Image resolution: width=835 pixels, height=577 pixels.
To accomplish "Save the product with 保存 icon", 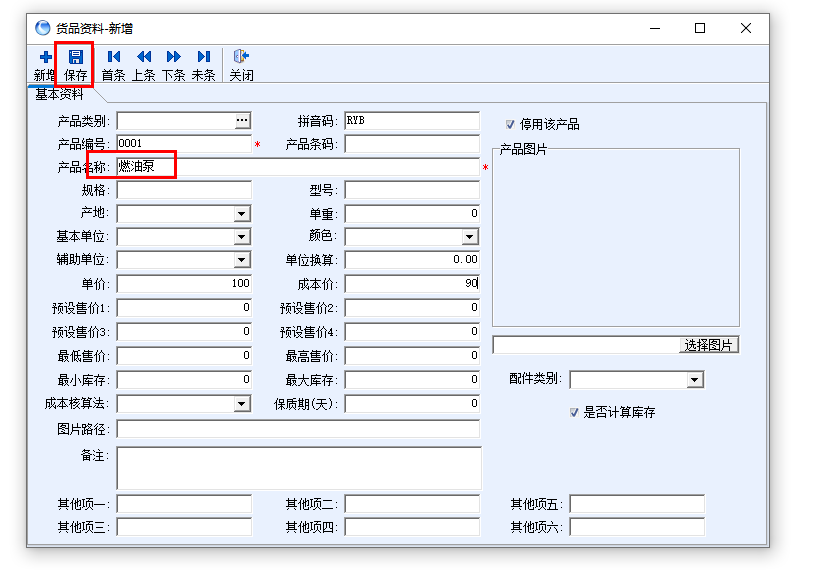I will click(75, 64).
